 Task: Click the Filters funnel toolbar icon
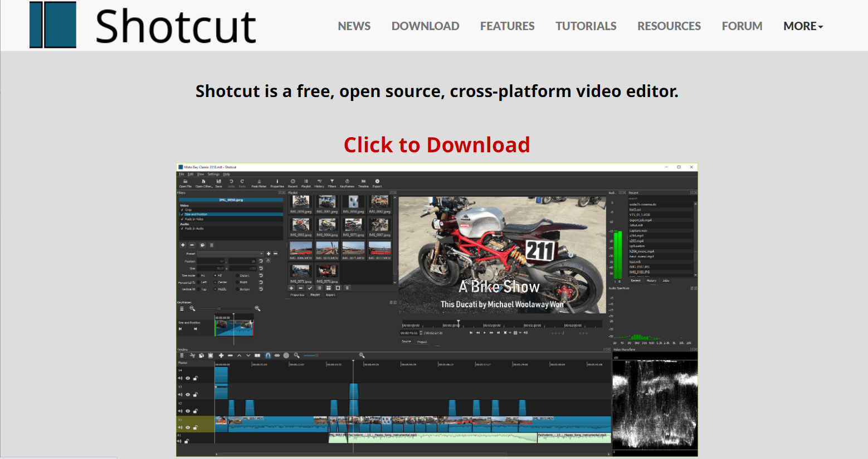(332, 183)
